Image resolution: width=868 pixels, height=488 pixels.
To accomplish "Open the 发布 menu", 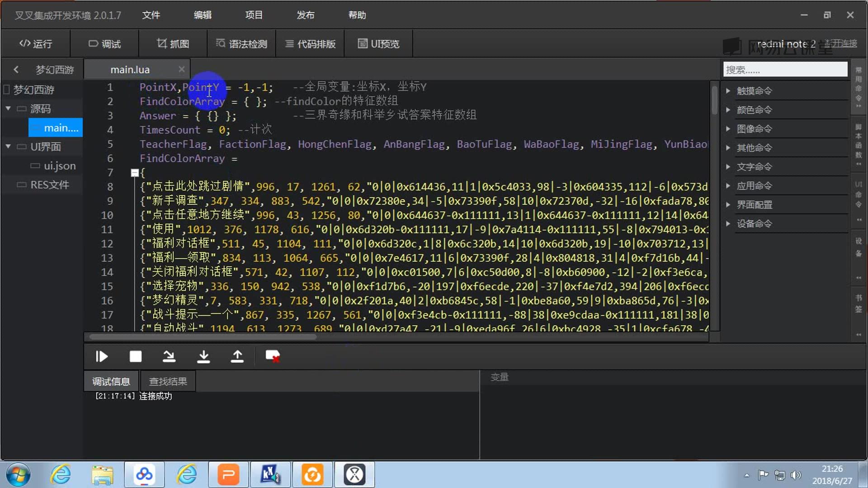I will click(x=305, y=15).
